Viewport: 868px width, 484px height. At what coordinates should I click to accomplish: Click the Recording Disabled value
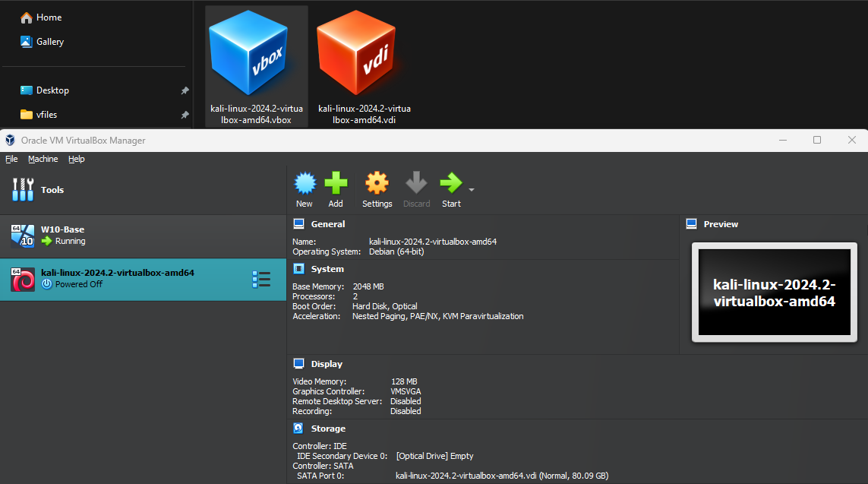406,412
